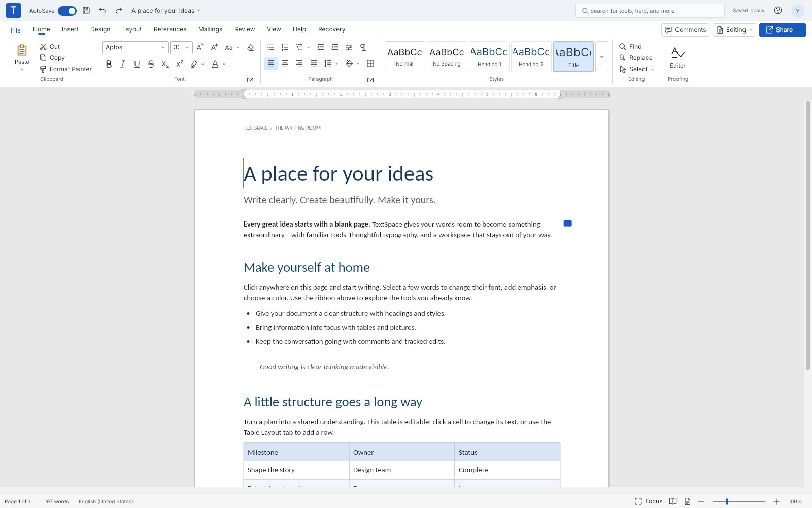Open the borders grid icon
Screen dimensions: 812x508
[370, 63]
